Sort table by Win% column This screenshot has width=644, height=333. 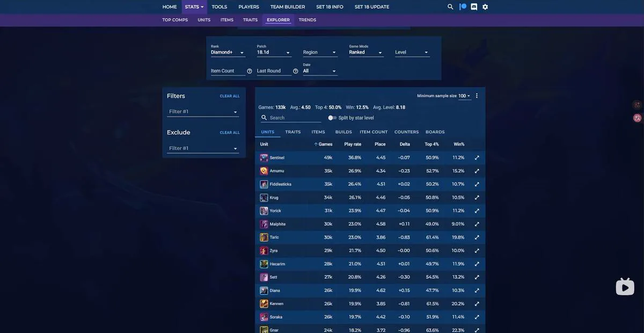(x=459, y=144)
